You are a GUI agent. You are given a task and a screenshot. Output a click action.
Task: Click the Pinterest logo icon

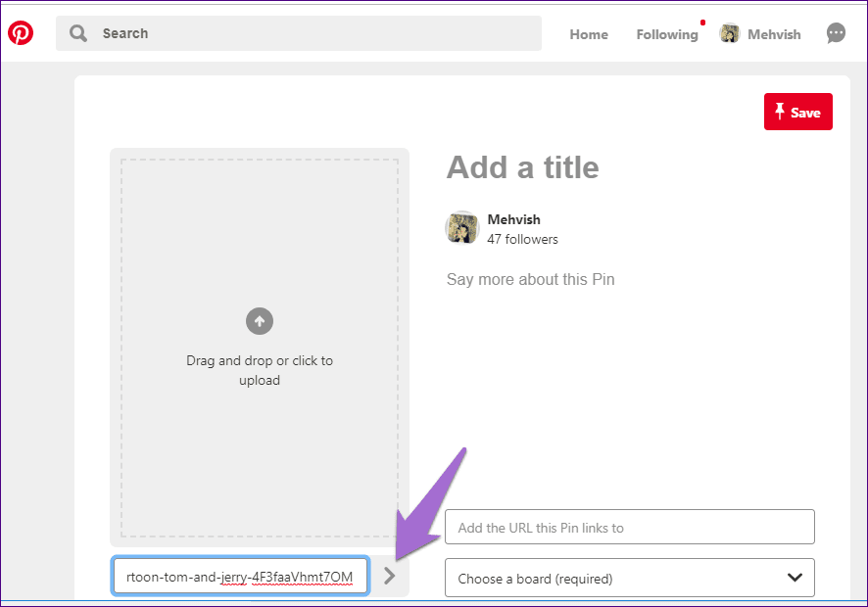click(x=21, y=33)
